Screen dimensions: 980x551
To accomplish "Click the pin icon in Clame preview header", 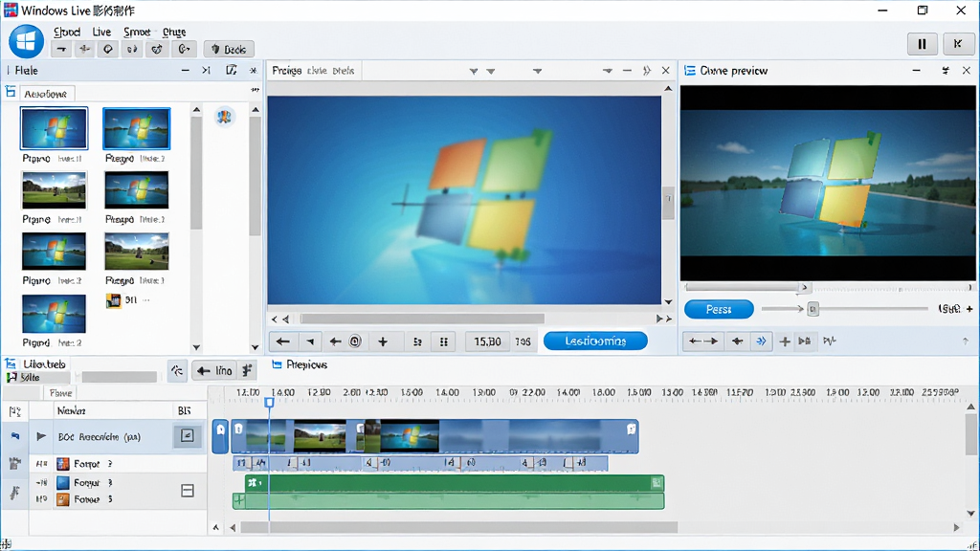I will point(945,71).
